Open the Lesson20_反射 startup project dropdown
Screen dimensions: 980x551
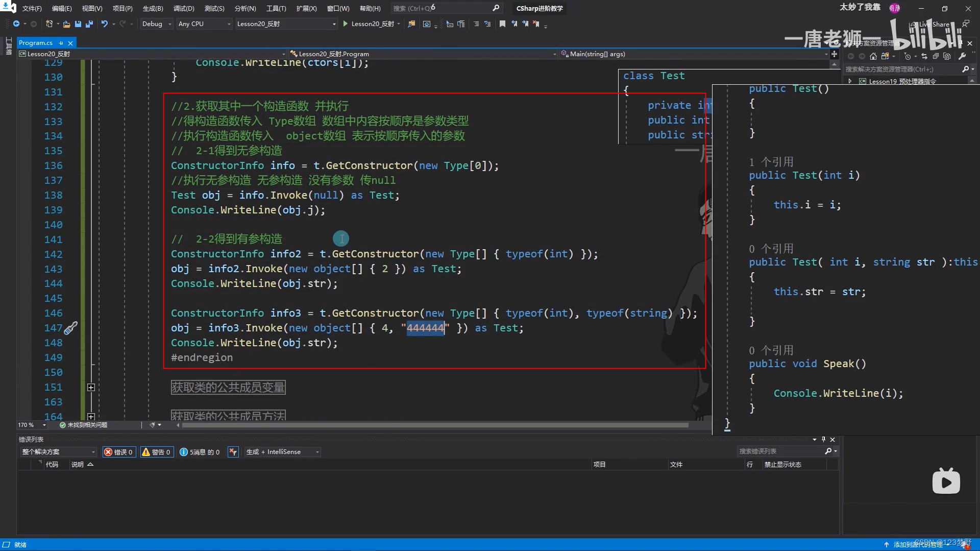pos(286,24)
